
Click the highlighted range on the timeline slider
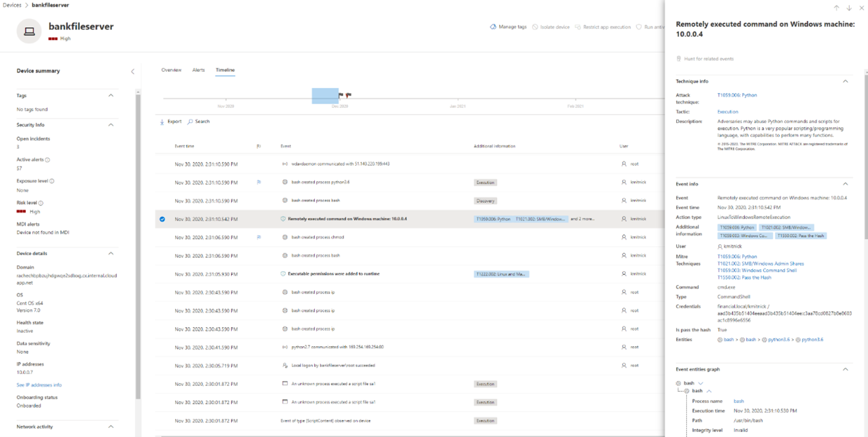point(325,95)
